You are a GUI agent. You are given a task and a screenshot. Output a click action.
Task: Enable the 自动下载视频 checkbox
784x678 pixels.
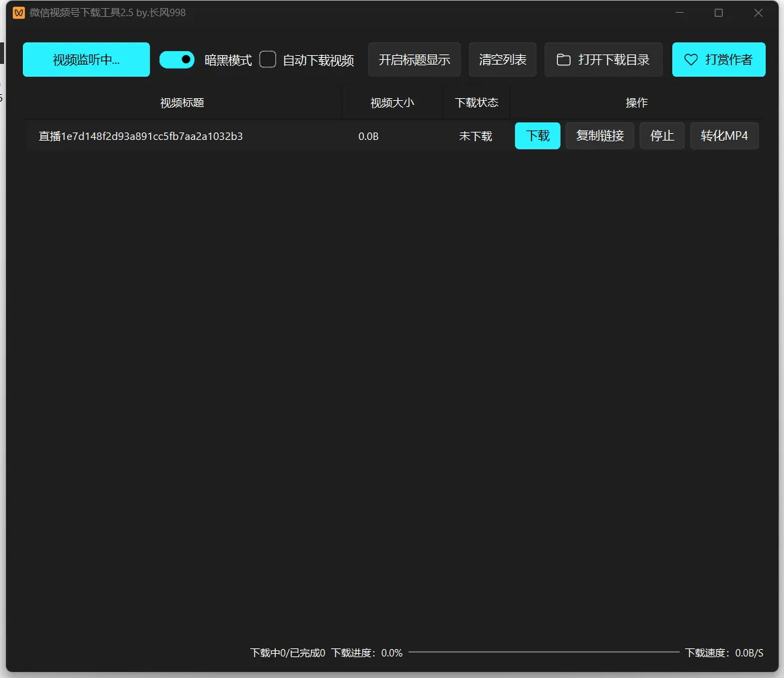pos(268,60)
